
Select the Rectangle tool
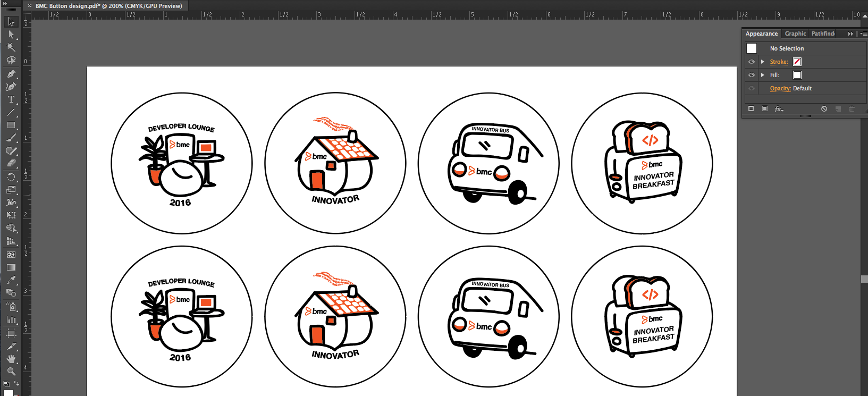(11, 125)
